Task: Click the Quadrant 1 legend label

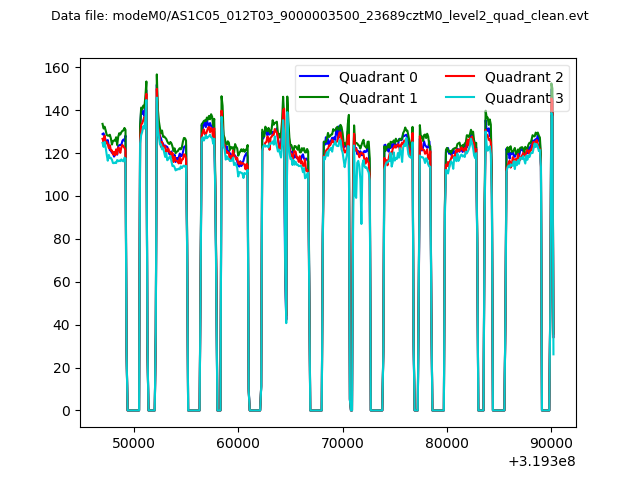Action: coord(378,98)
